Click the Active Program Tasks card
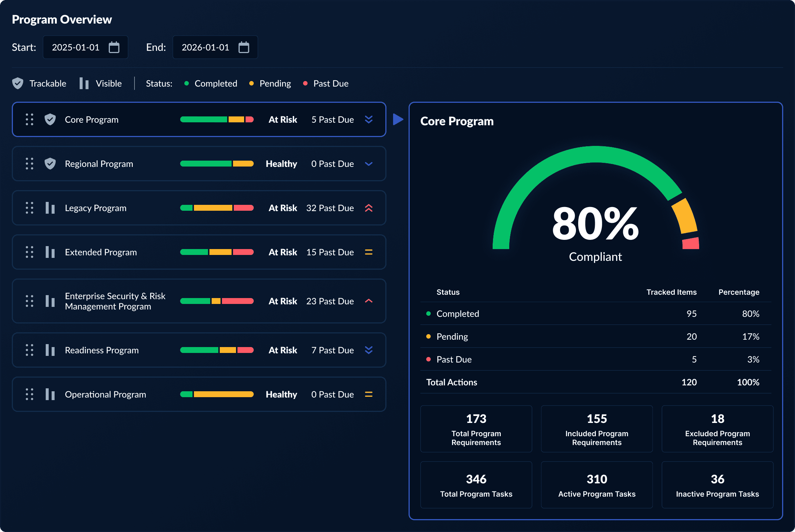Image resolution: width=795 pixels, height=532 pixels. 597,485
